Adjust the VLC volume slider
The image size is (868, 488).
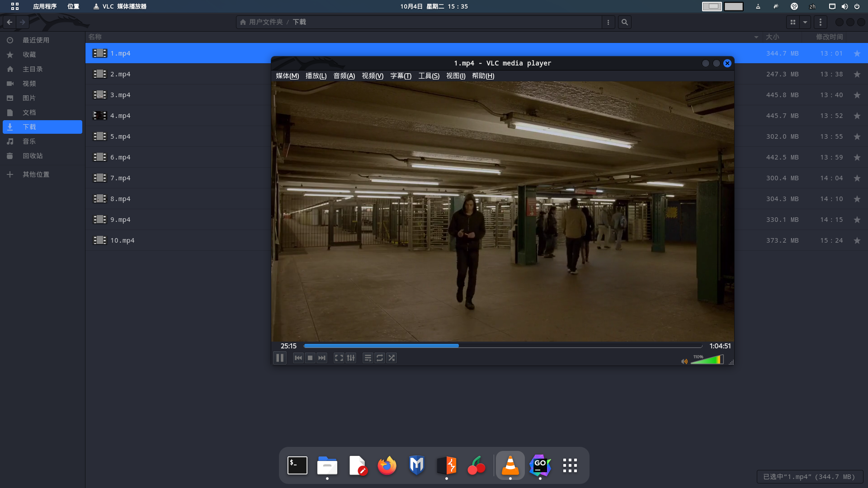point(707,360)
